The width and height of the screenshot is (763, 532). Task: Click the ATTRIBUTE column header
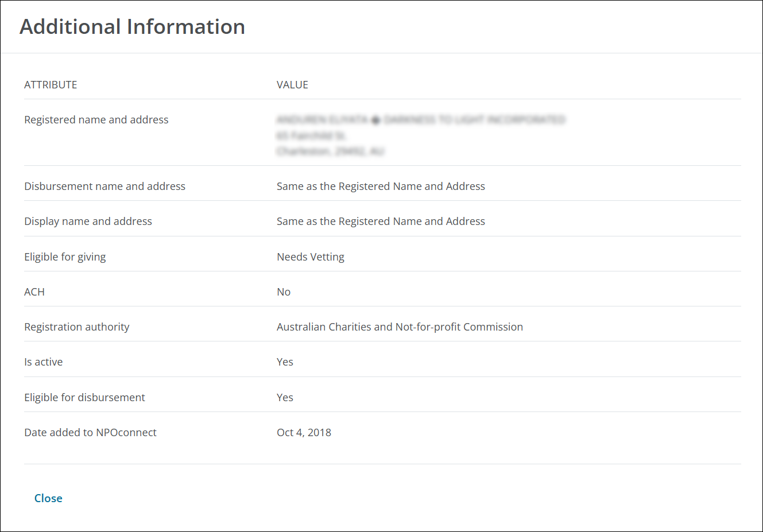tap(51, 84)
